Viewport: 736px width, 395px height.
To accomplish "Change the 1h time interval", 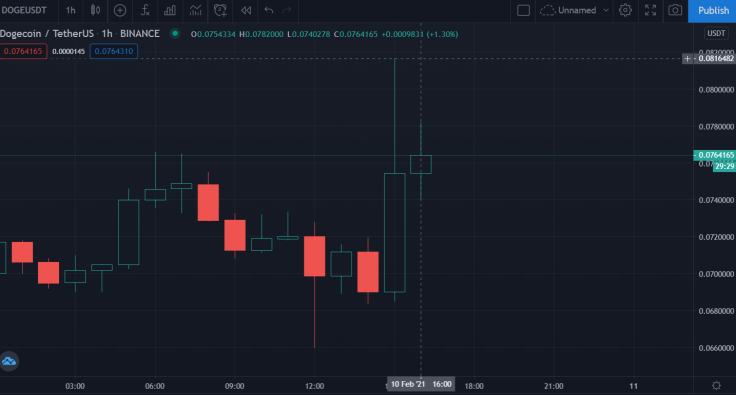I will coord(70,10).
